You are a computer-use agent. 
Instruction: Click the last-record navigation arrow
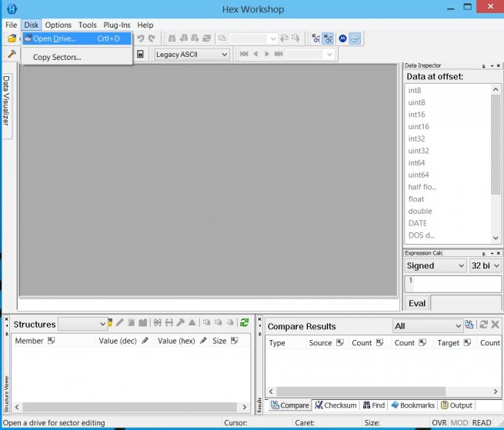click(x=279, y=54)
